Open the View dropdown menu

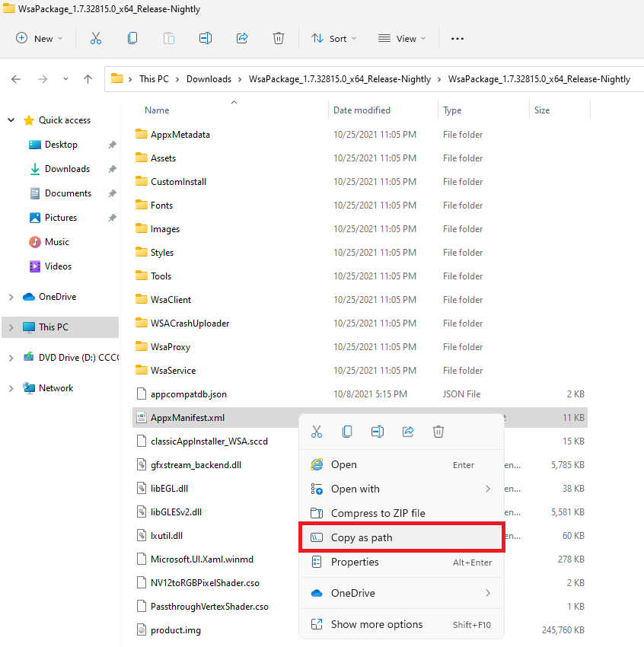click(x=402, y=38)
